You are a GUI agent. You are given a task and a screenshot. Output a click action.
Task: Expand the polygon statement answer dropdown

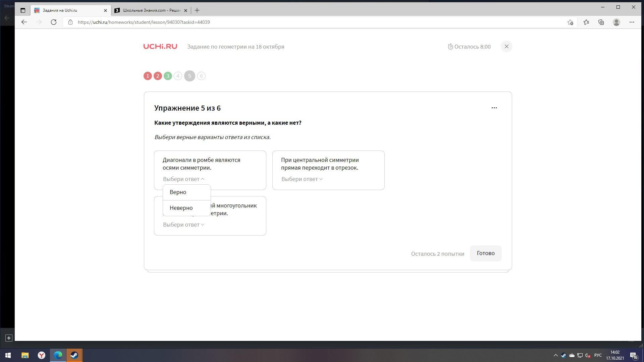183,225
